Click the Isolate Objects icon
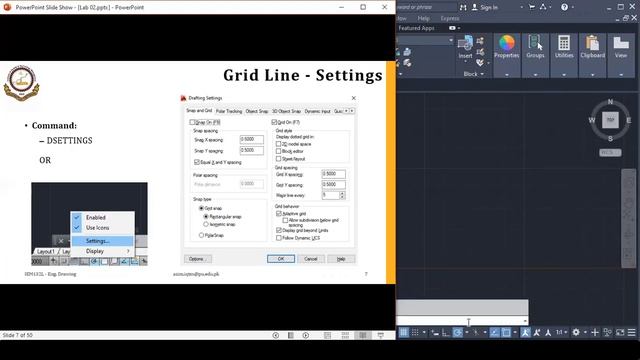Image resolution: width=640 pixels, height=360 pixels. click(x=608, y=332)
